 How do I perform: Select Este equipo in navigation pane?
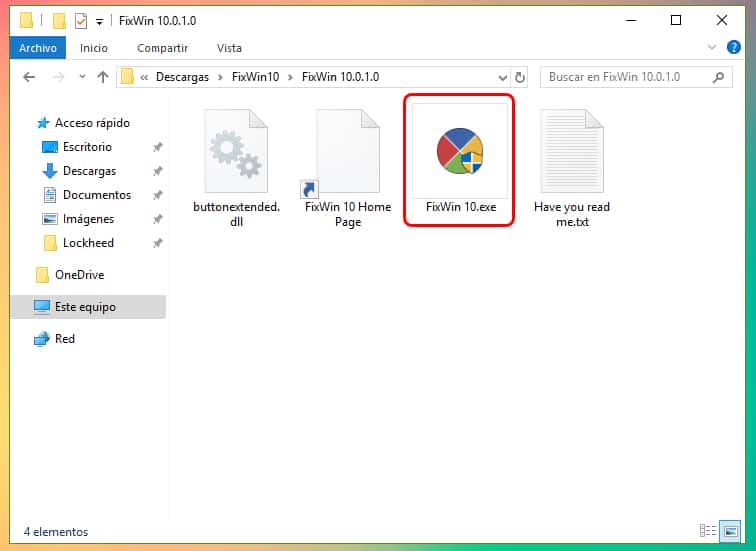click(x=88, y=307)
